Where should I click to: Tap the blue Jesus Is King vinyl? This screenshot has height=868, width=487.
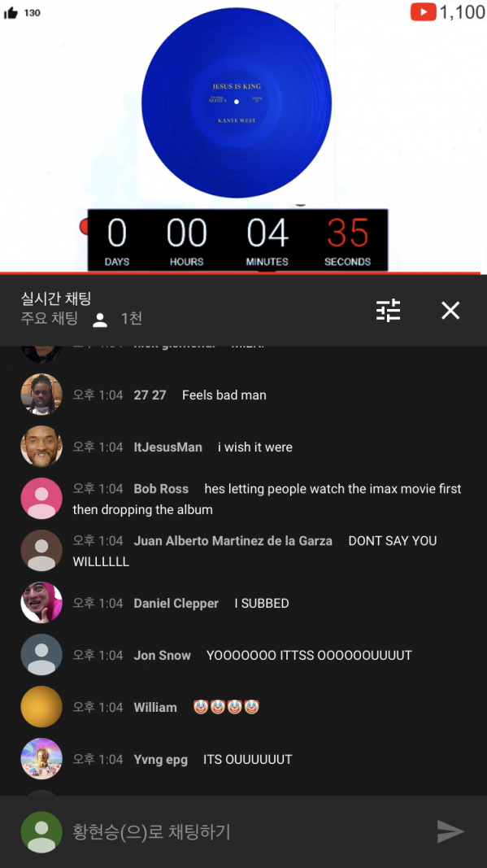pyautogui.click(x=237, y=103)
